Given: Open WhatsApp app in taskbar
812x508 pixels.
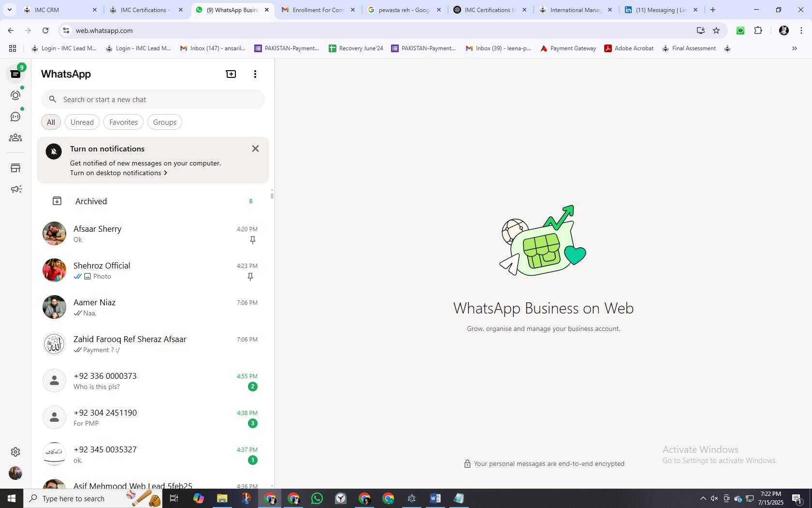Looking at the screenshot, I should [317, 498].
